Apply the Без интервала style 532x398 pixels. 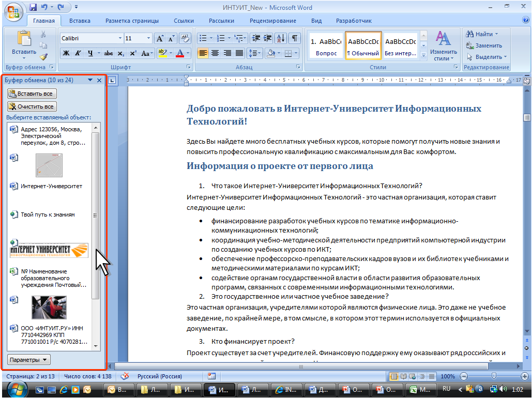pos(400,46)
